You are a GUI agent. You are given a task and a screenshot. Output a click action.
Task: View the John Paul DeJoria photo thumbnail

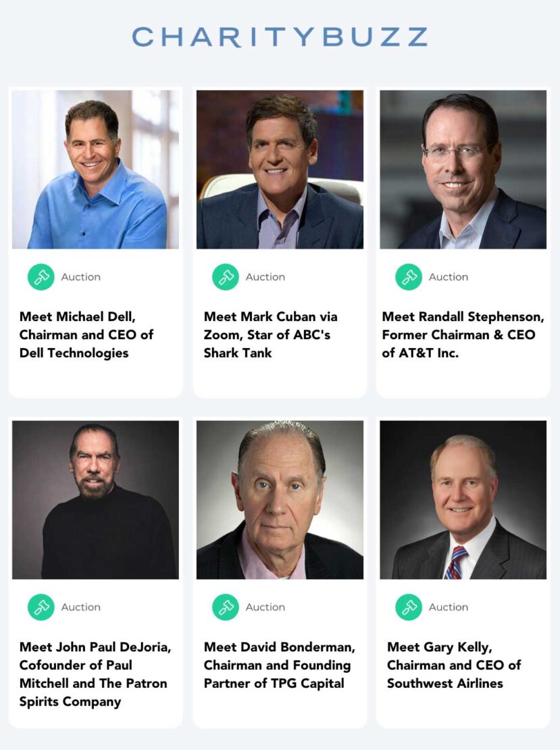pyautogui.click(x=95, y=500)
